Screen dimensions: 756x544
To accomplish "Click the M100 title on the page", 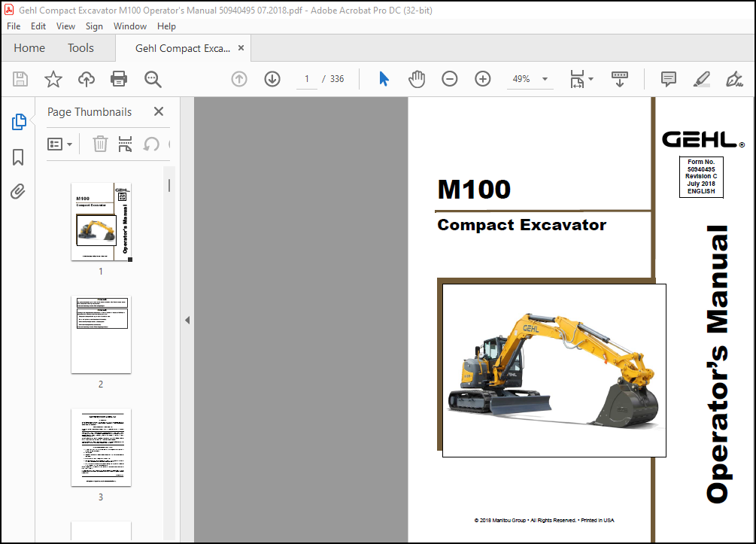I will (474, 189).
